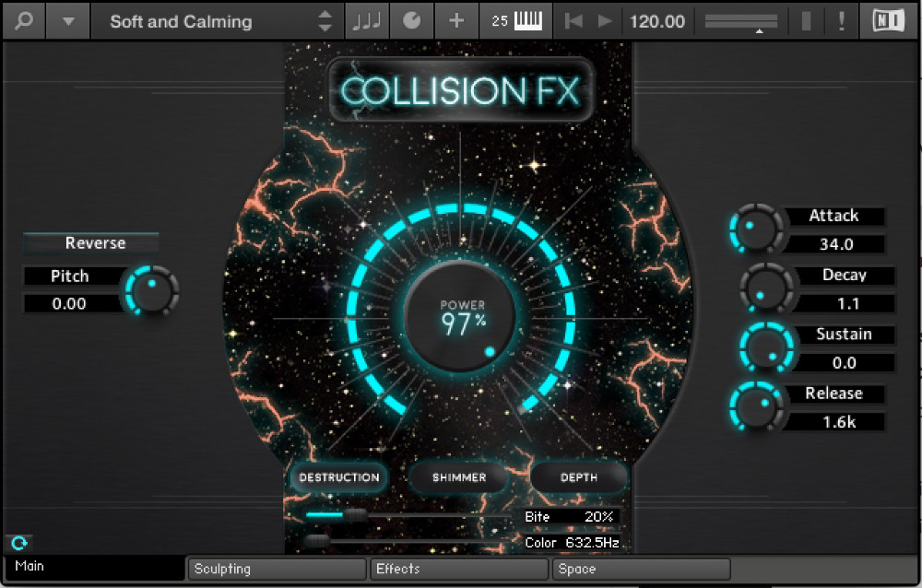Viewport: 922px width, 588px height.
Task: Click the refresh icon at bottom left
Action: pos(19,543)
